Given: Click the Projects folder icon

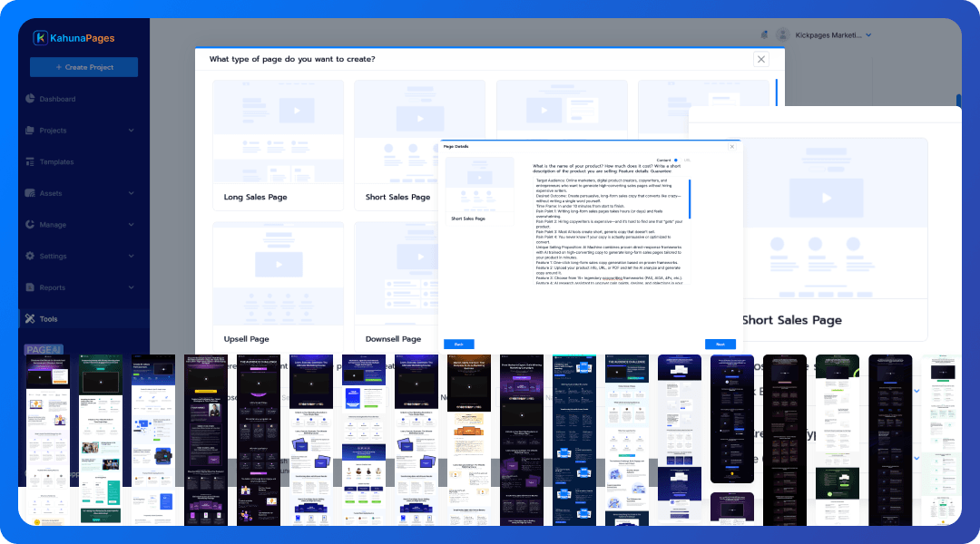Looking at the screenshot, I should coord(30,130).
